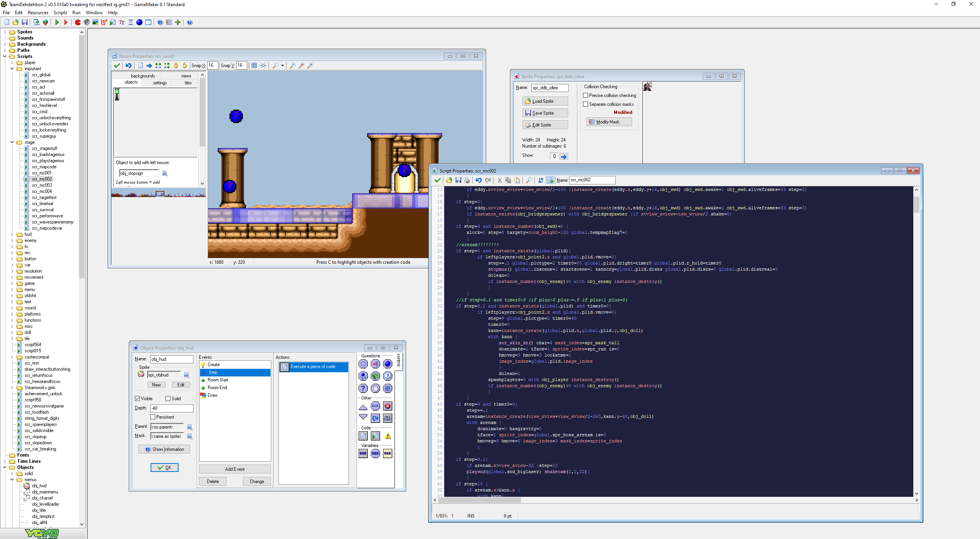
Task: Expand the enemy scripts folder
Action: [12, 240]
